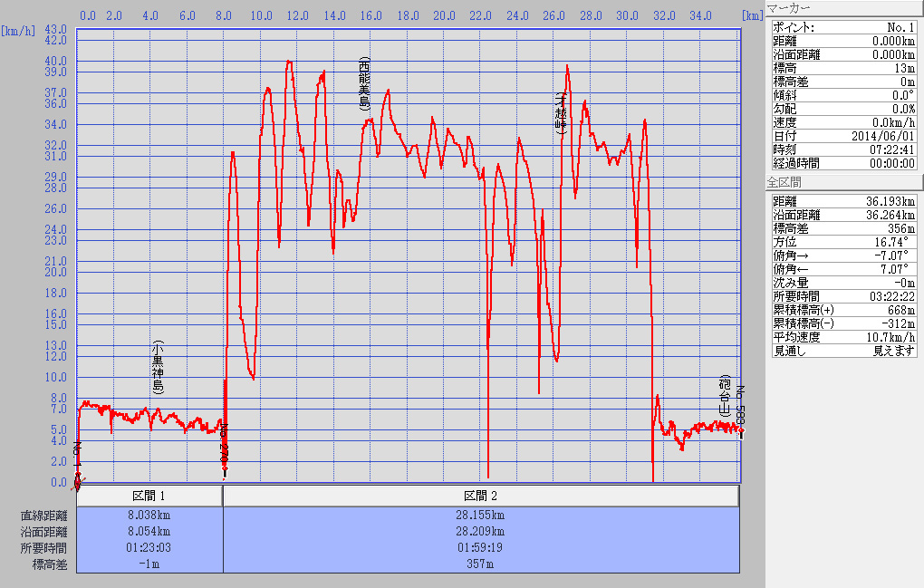Click the 西能美島 waypoint label
The width and height of the screenshot is (924, 588).
pyautogui.click(x=364, y=83)
